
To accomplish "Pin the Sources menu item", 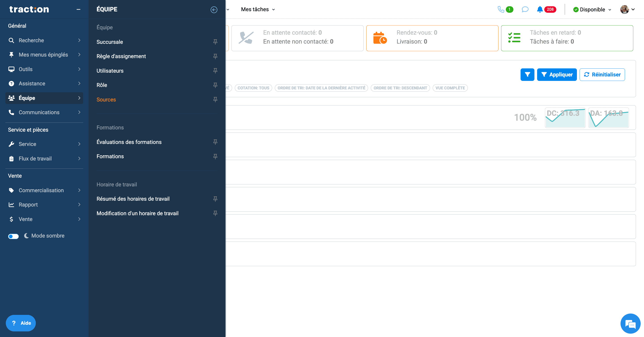I will pos(215,99).
